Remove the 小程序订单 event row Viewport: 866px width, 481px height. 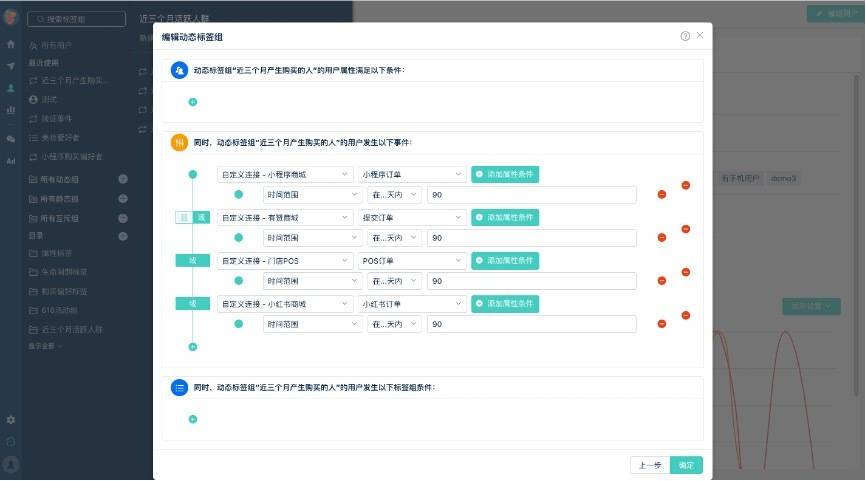coord(685,186)
